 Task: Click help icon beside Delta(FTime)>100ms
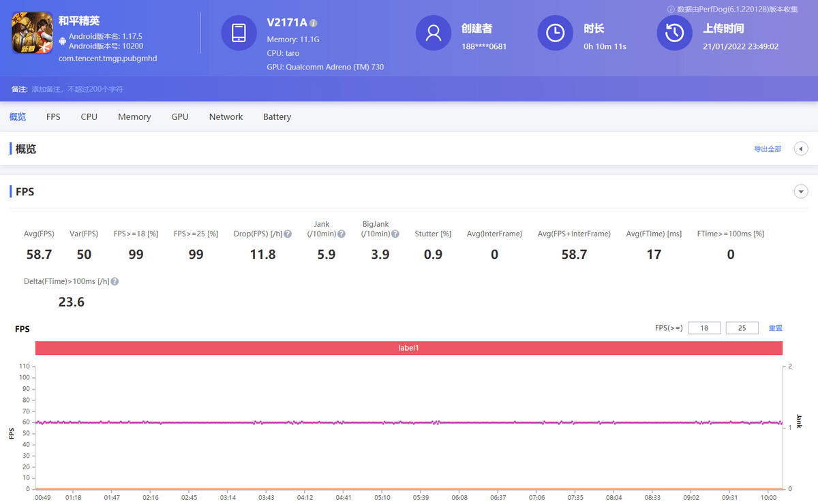[115, 281]
